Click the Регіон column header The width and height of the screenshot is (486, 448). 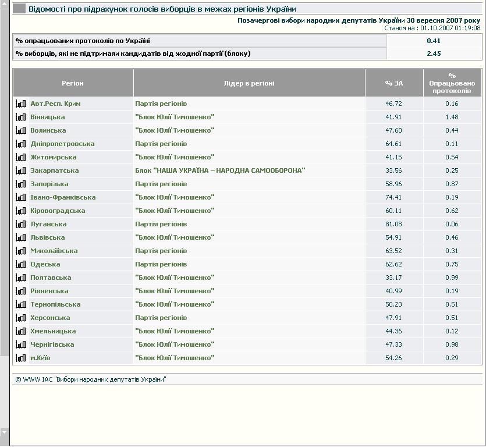click(73, 83)
